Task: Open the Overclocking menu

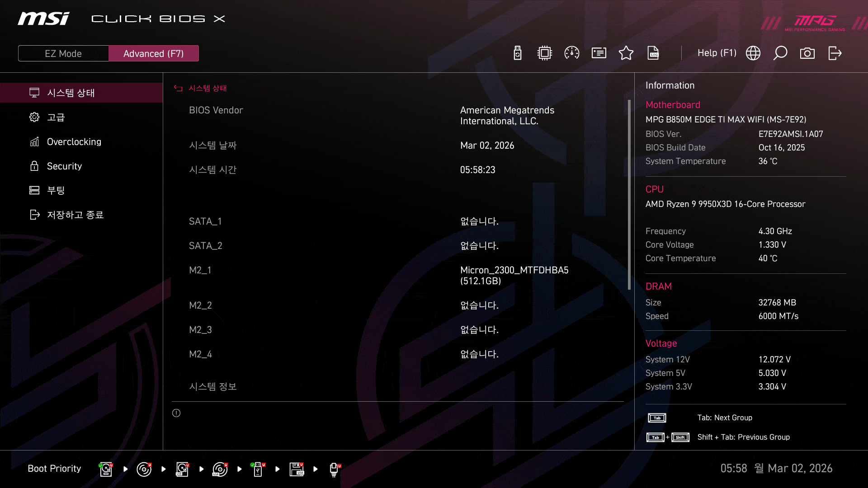Action: pos(74,142)
